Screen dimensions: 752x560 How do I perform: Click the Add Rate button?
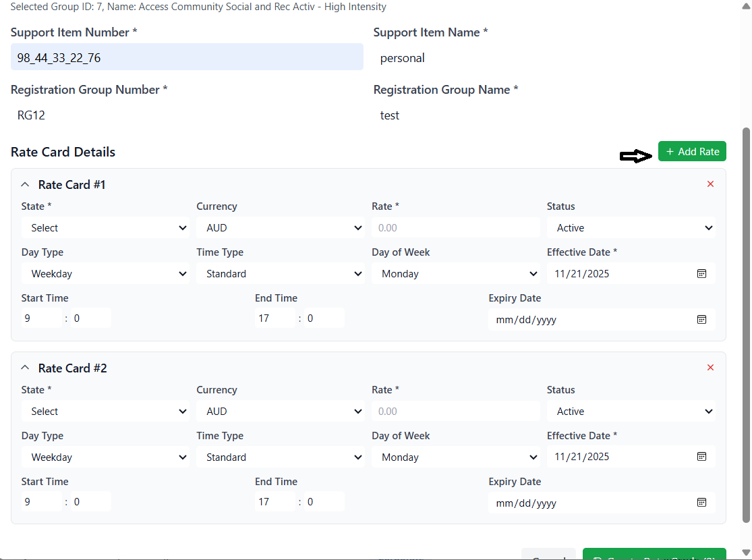(692, 152)
